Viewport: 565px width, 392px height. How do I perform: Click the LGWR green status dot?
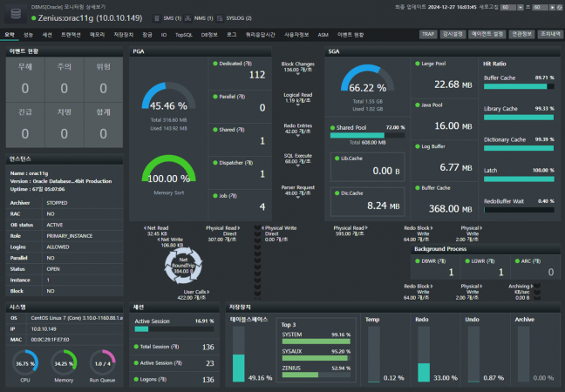click(x=466, y=260)
